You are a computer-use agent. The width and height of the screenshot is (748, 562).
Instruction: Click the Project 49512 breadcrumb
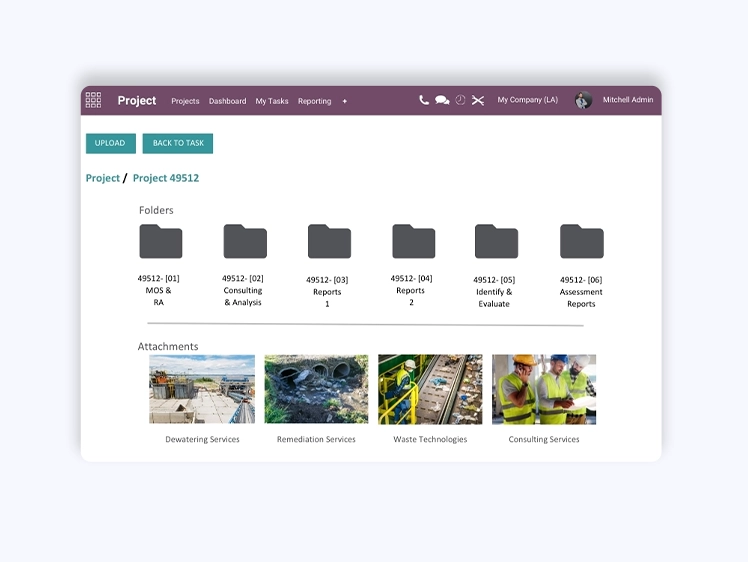tap(166, 178)
